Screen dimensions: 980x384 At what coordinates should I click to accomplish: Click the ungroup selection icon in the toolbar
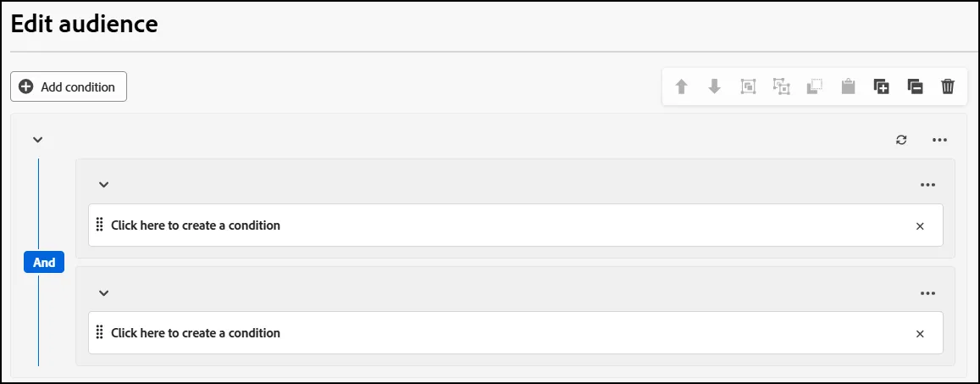[x=781, y=87]
